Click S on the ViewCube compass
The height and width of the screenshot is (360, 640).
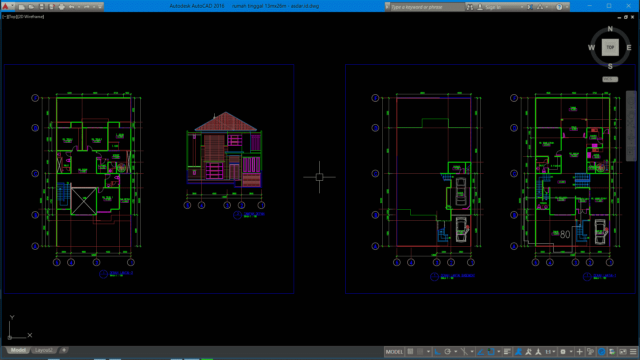click(x=610, y=67)
